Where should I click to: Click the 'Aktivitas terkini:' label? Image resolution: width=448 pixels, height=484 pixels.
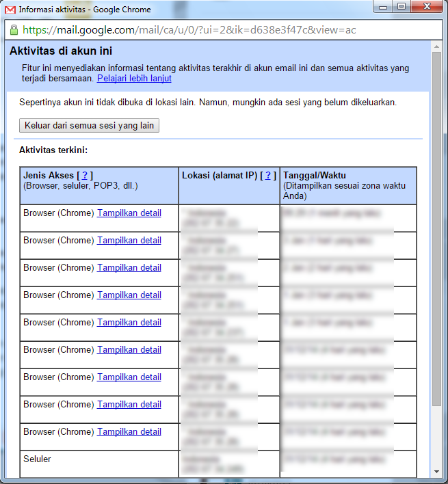(x=53, y=150)
